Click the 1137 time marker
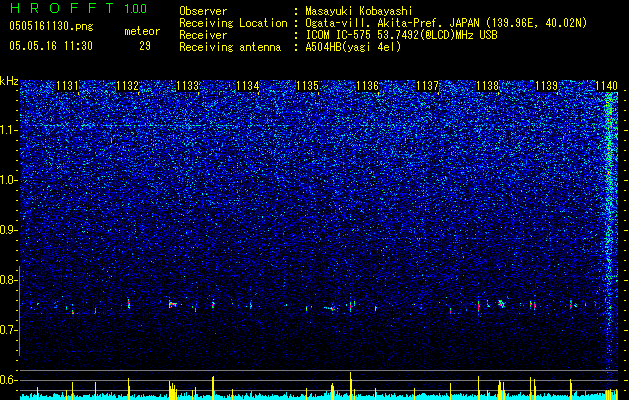The width and height of the screenshot is (629, 400). coord(428,86)
